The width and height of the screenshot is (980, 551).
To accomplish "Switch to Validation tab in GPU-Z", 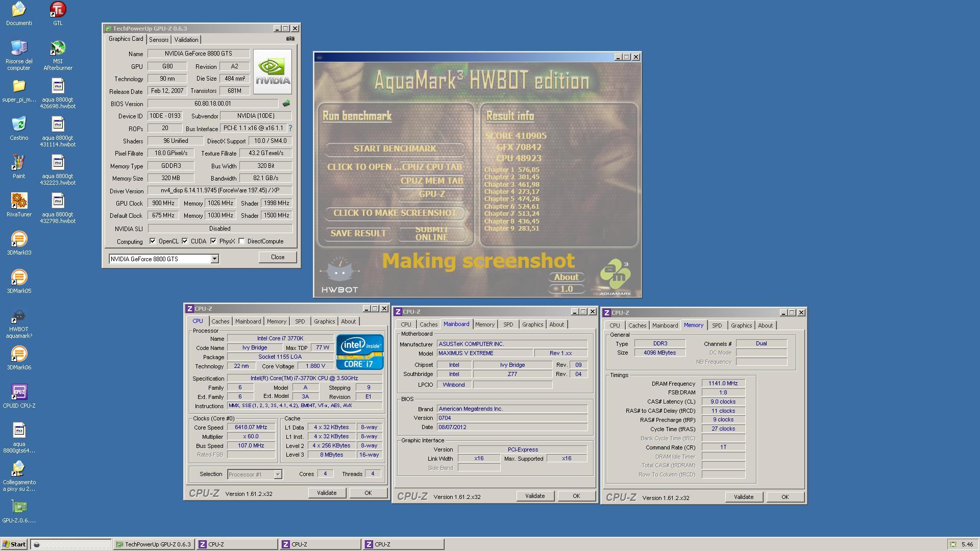I will pyautogui.click(x=186, y=40).
